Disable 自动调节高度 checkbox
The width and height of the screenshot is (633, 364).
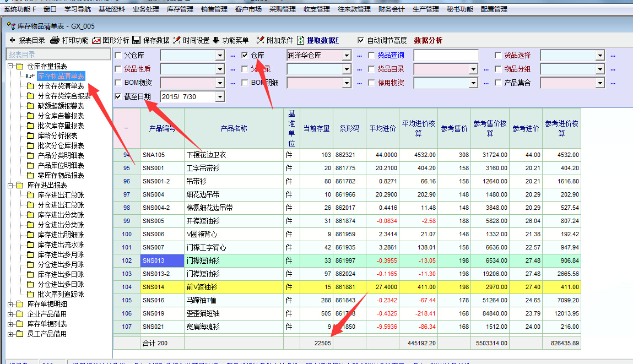361,40
